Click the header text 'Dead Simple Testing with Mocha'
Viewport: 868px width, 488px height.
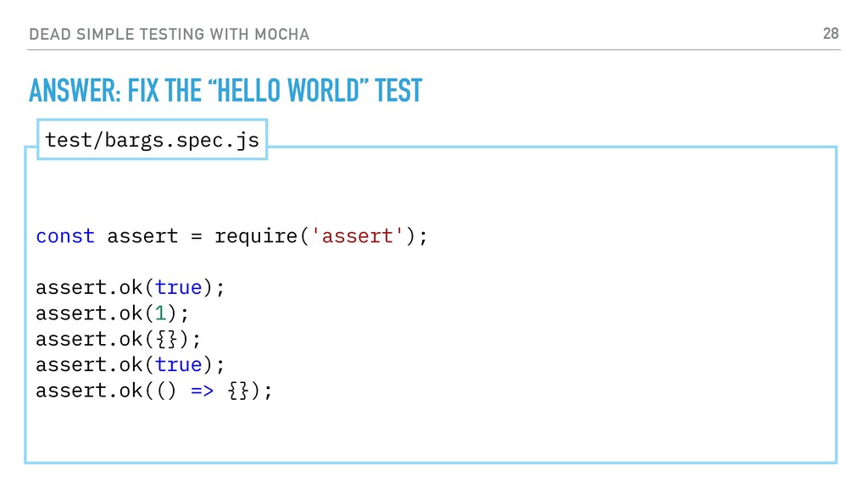(169, 34)
